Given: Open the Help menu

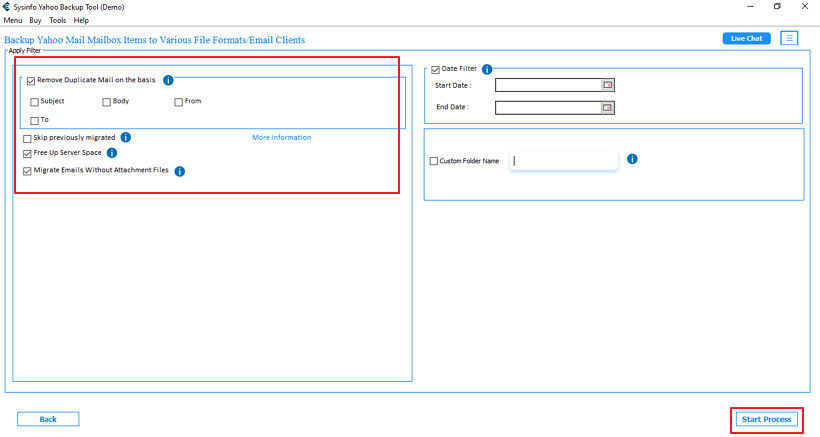Looking at the screenshot, I should [81, 20].
